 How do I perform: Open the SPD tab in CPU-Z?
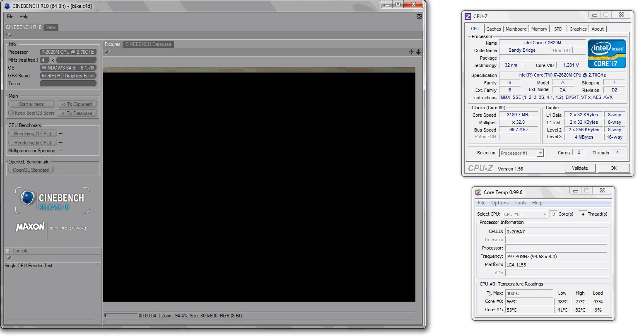click(558, 29)
